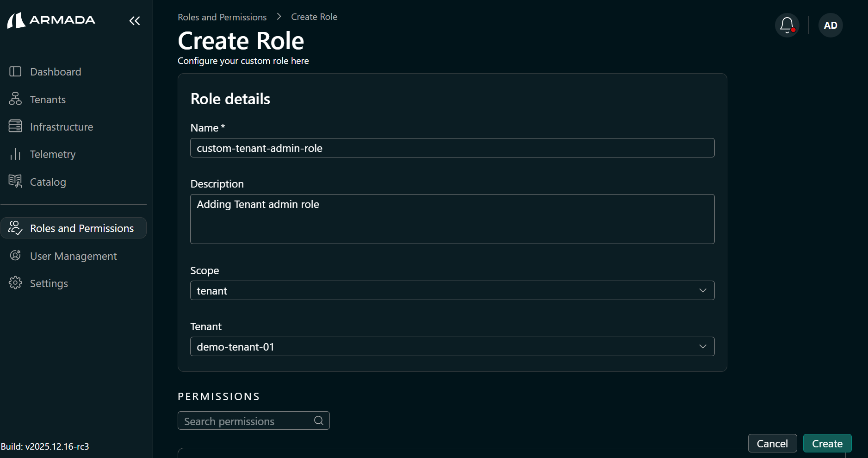
Task: Open Settings via the gear icon
Action: point(15,283)
